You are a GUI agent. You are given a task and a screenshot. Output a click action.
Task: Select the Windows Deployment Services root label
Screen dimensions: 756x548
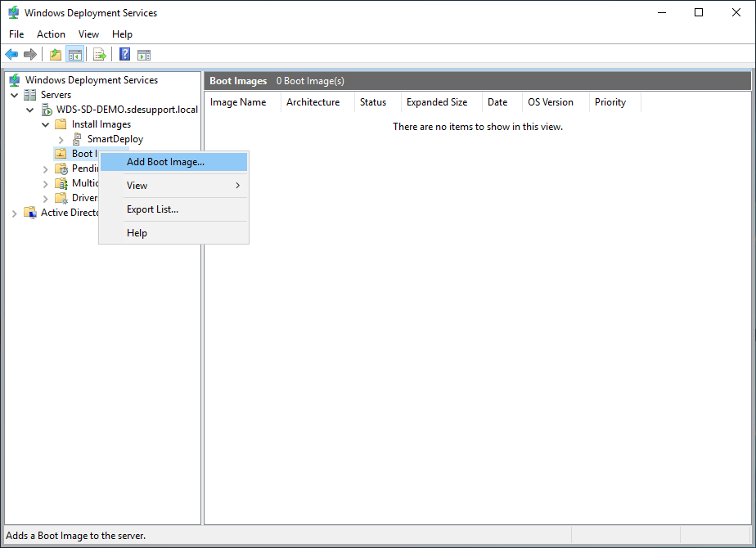pyautogui.click(x=92, y=80)
